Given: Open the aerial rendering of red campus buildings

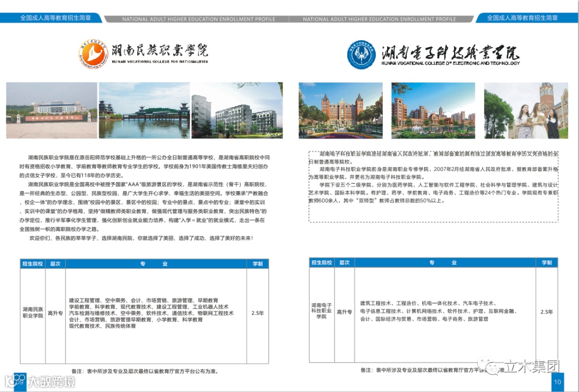Looking at the screenshot, I should click(x=433, y=110).
